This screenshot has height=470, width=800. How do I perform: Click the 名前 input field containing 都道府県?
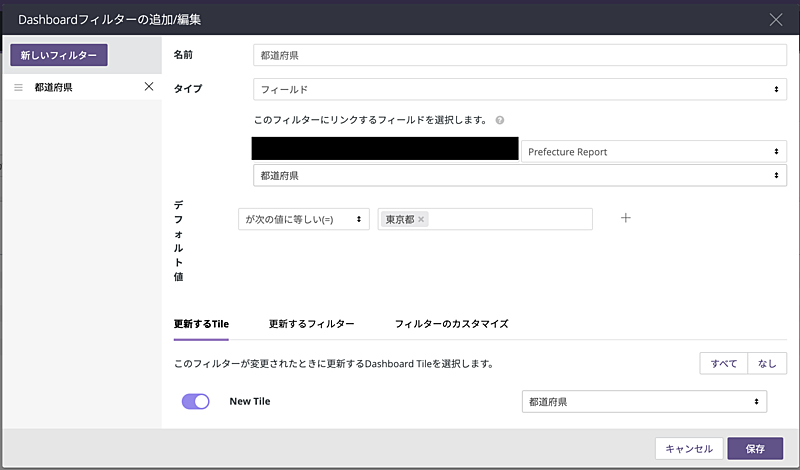(520, 55)
